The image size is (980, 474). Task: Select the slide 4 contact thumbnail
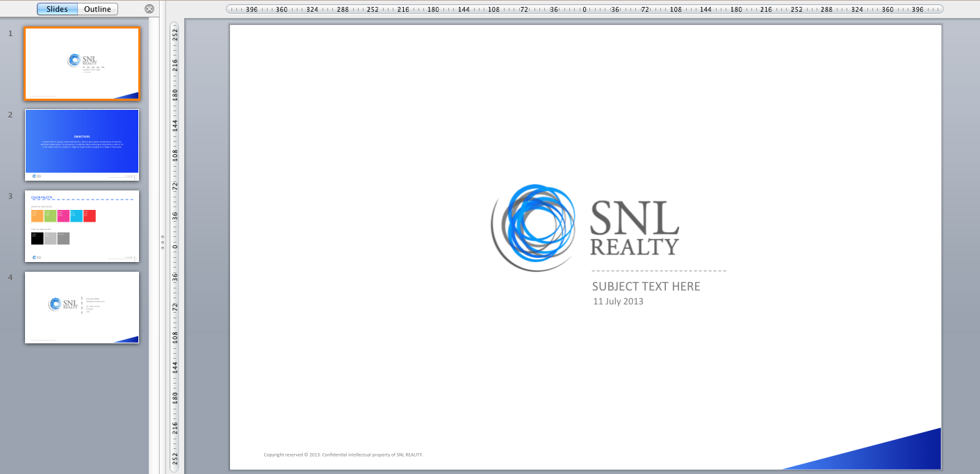pos(82,307)
